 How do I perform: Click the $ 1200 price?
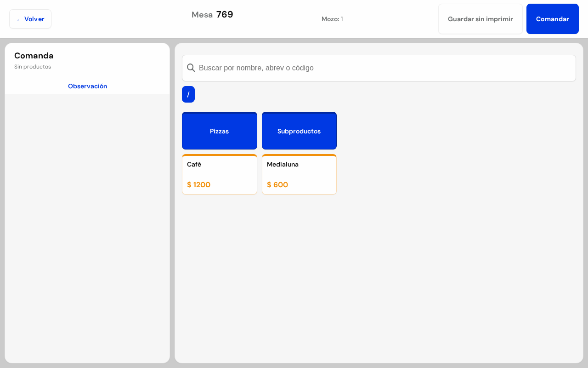[x=198, y=185]
